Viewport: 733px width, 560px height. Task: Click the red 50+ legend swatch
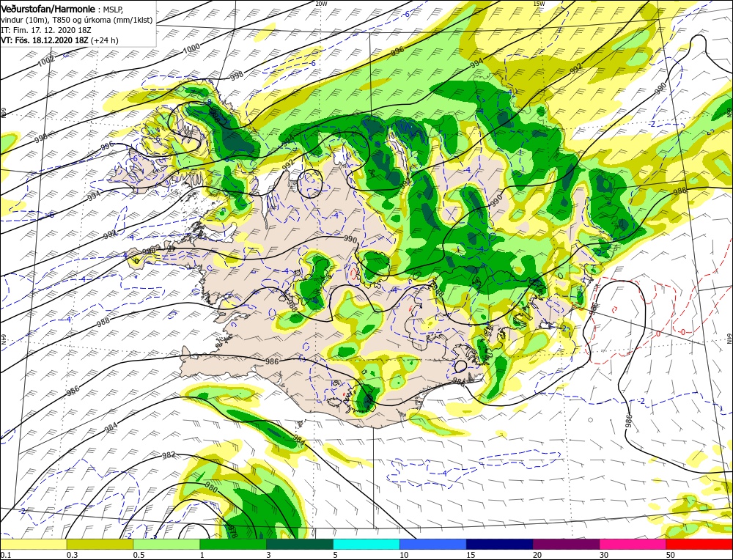699,544
